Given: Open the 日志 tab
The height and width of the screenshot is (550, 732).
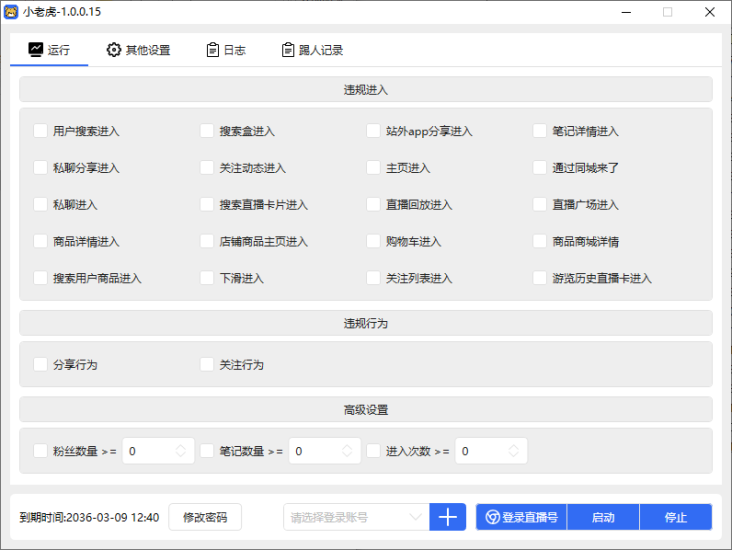Looking at the screenshot, I should point(226,49).
